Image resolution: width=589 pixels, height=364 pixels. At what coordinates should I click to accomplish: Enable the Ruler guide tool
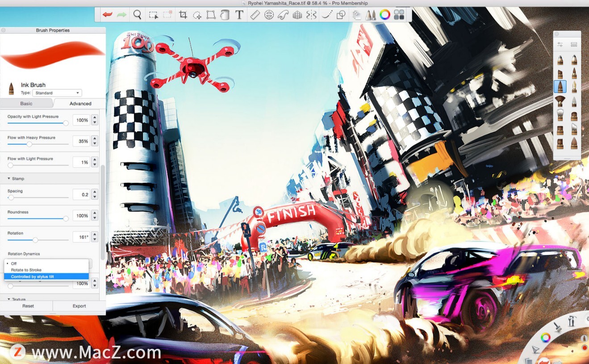[255, 15]
